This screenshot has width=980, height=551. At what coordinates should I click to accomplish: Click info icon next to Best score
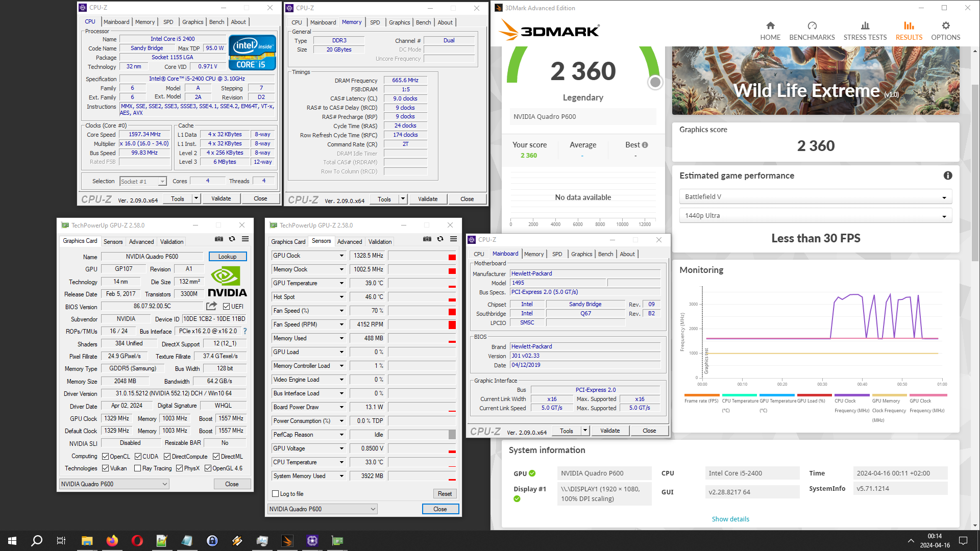point(645,145)
